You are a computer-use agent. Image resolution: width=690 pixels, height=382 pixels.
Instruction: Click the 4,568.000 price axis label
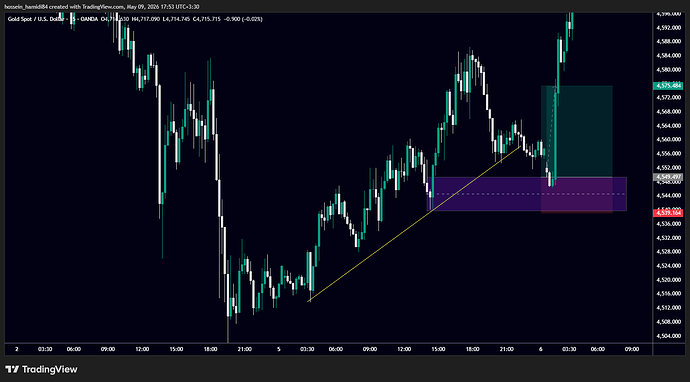coord(668,111)
